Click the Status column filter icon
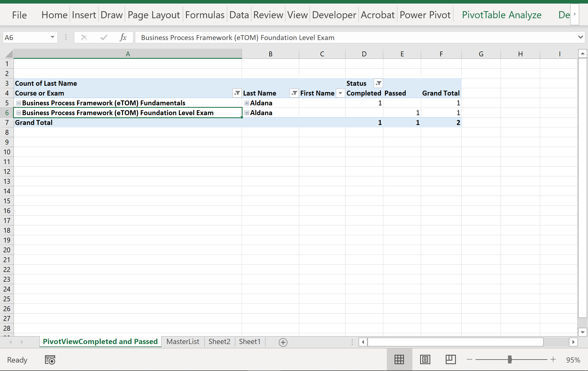 pyautogui.click(x=378, y=83)
